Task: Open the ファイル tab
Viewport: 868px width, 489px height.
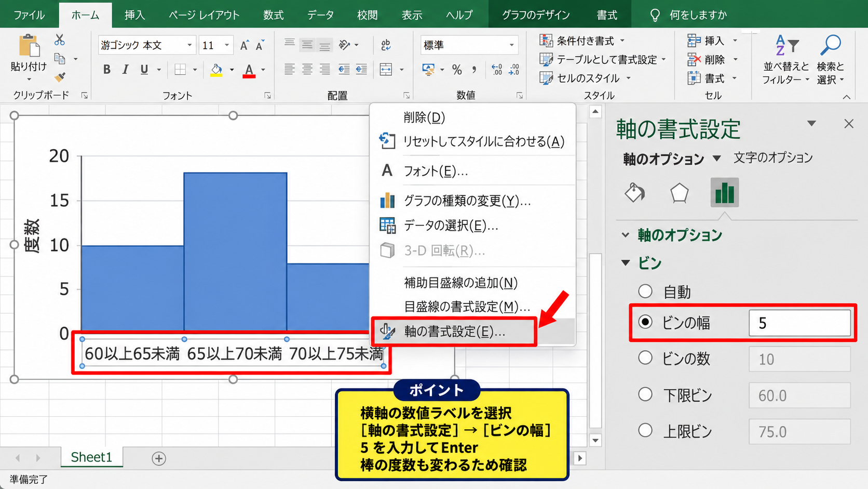Action: tap(29, 15)
